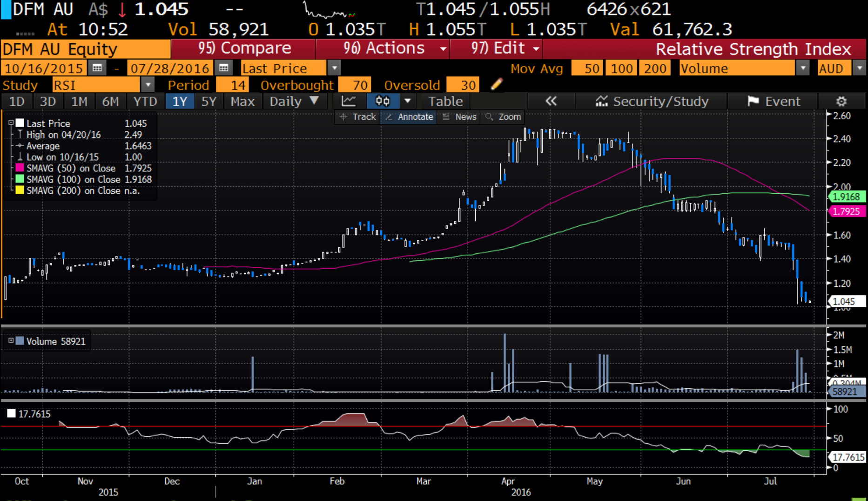Open the News overlay tool
Image resolution: width=868 pixels, height=501 pixels.
pyautogui.click(x=459, y=117)
